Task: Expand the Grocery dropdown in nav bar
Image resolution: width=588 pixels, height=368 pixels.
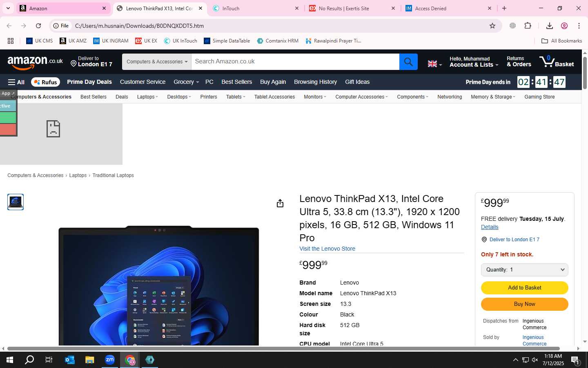Action: (186, 82)
